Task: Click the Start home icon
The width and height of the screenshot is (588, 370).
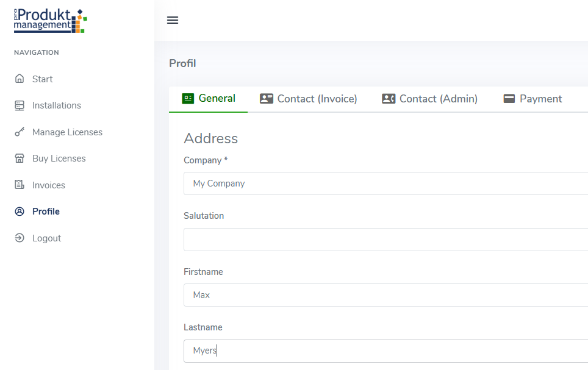Action: [20, 79]
